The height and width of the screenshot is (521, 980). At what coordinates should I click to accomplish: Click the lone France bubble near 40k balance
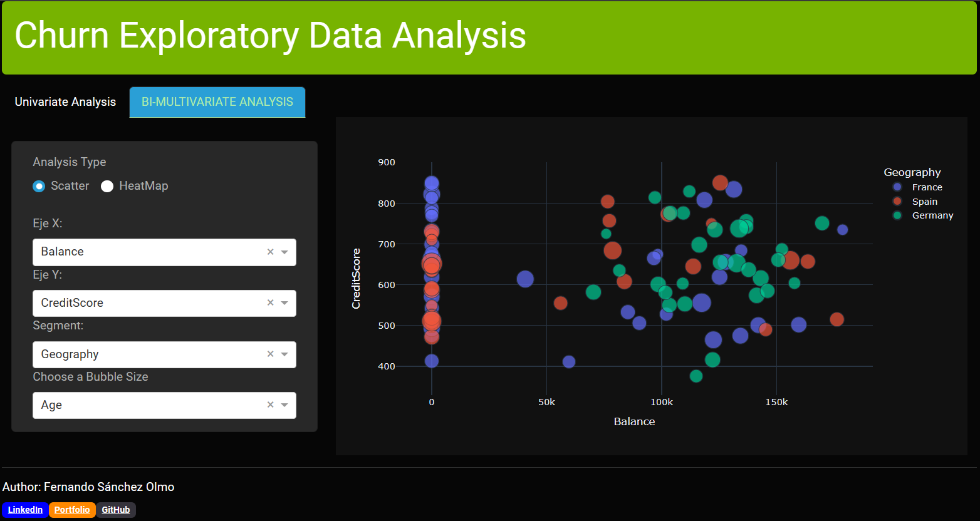525,279
